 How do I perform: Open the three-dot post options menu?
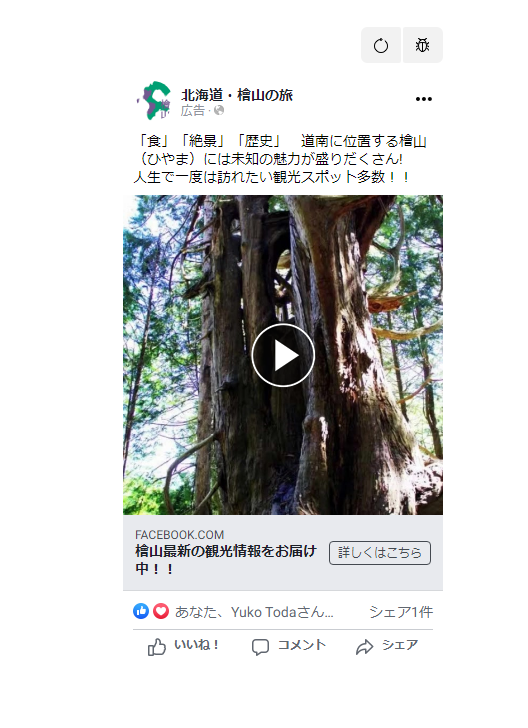coord(424,99)
